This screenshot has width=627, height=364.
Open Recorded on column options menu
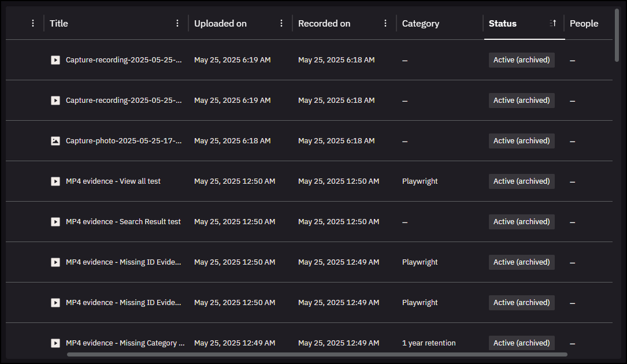click(x=385, y=24)
